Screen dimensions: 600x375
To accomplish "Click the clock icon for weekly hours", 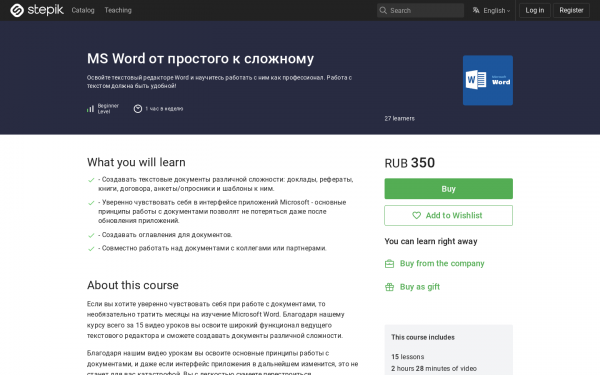I will click(138, 109).
